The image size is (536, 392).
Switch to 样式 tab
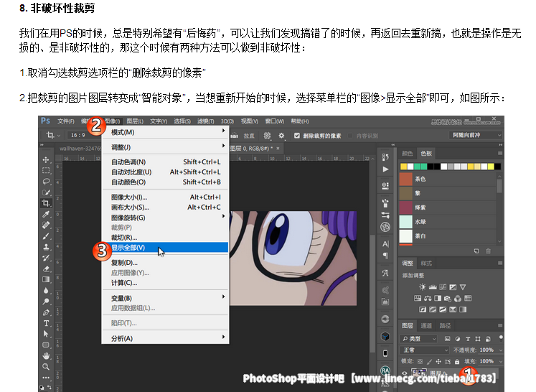point(426,263)
